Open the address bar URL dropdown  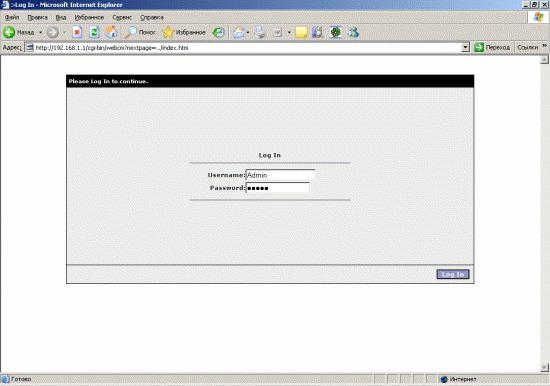pyautogui.click(x=465, y=47)
